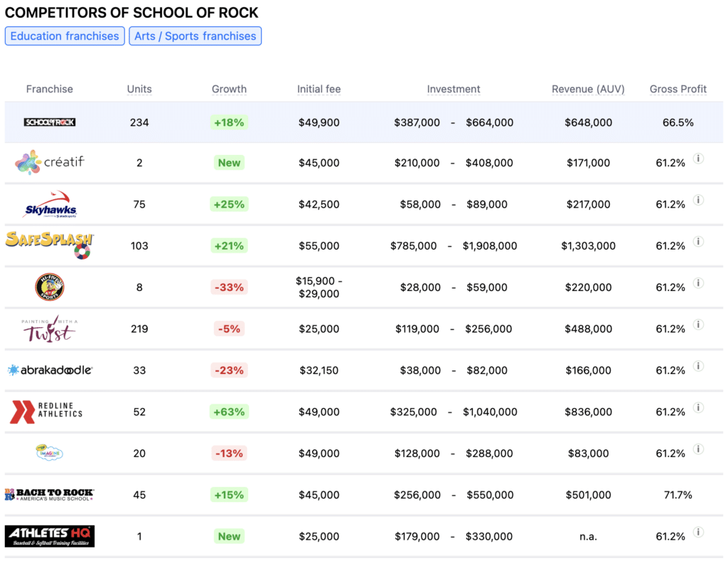Click info icon beside $220,000 revenue row
The width and height of the screenshot is (728, 566).
(x=698, y=283)
